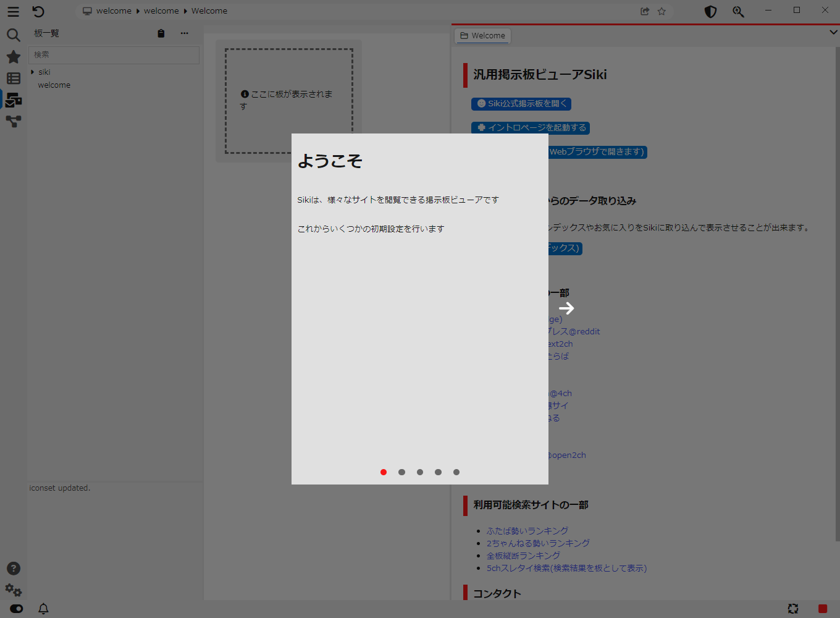Click the undo arrow icon in the toolbar
Viewport: 840px width, 618px height.
tap(38, 11)
